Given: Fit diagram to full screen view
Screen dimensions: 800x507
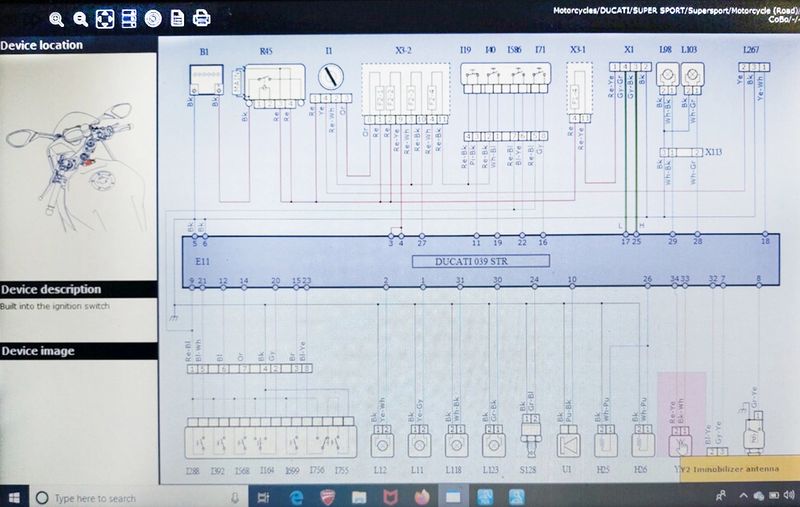Looking at the screenshot, I should click(x=105, y=19).
